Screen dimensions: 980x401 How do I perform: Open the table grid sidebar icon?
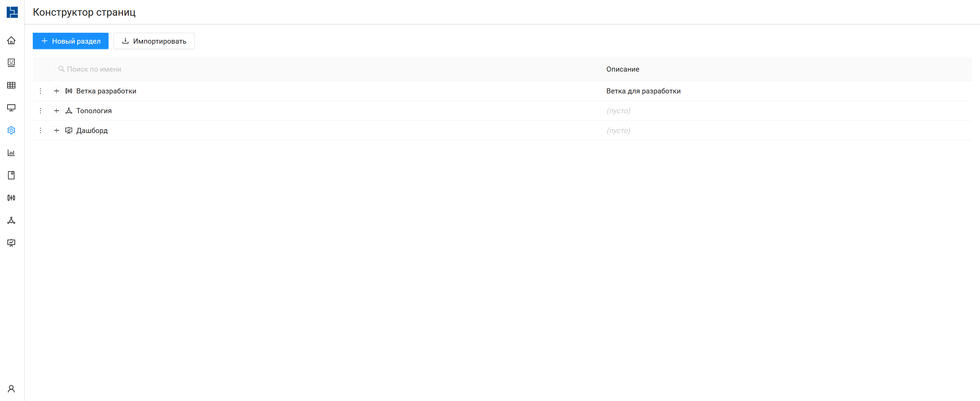pos(11,85)
